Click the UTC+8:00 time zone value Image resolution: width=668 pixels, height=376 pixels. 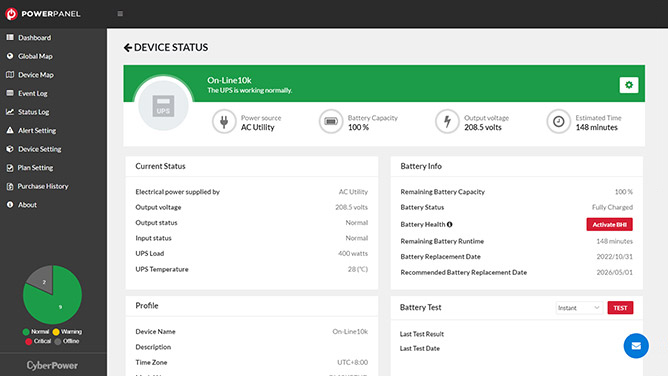(x=352, y=362)
